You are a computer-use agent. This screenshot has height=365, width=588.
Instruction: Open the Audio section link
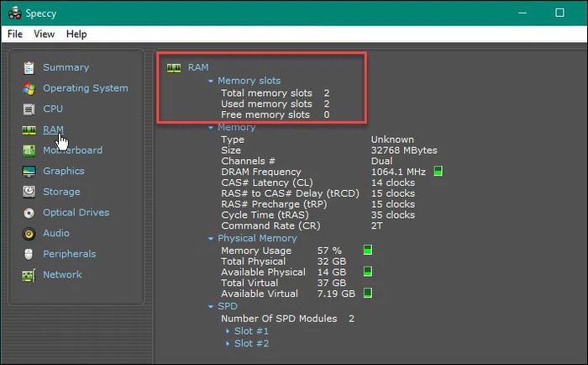point(56,233)
